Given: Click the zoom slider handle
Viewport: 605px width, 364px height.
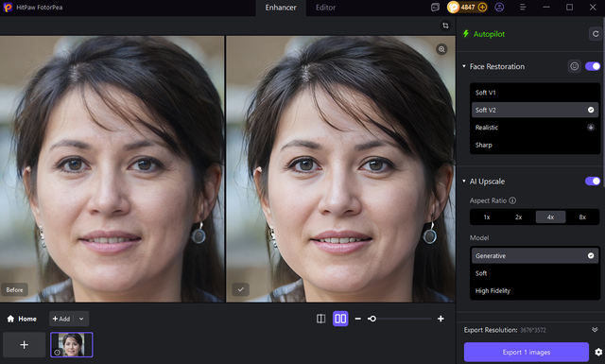Looking at the screenshot, I should click(372, 319).
